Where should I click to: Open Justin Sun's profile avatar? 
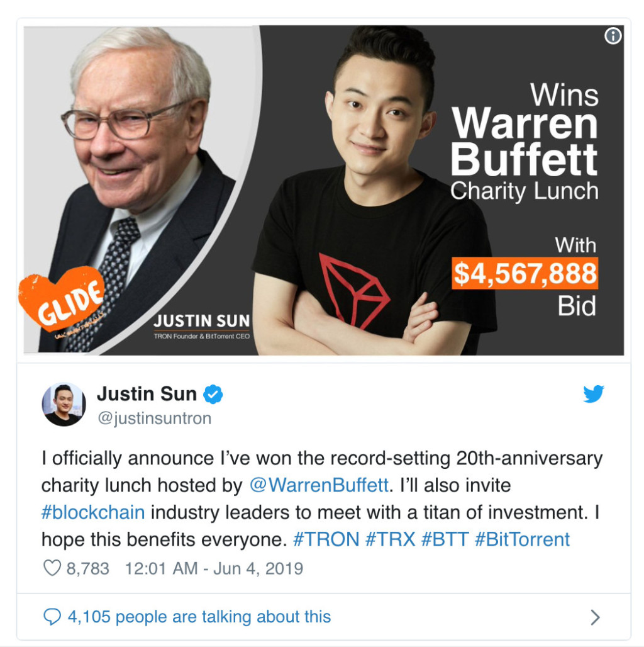64,404
